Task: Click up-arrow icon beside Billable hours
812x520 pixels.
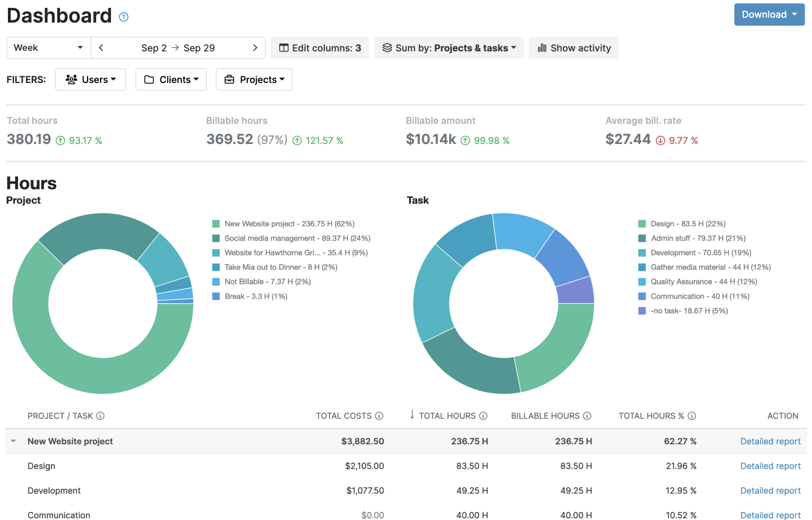Action: (297, 141)
